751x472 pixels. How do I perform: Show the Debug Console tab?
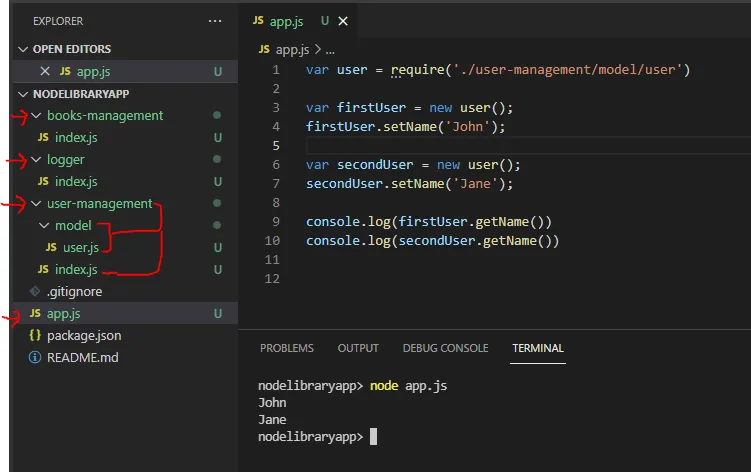[x=445, y=348]
